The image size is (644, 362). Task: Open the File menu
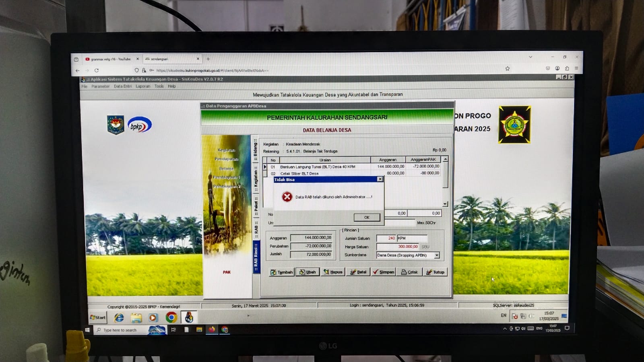[84, 86]
